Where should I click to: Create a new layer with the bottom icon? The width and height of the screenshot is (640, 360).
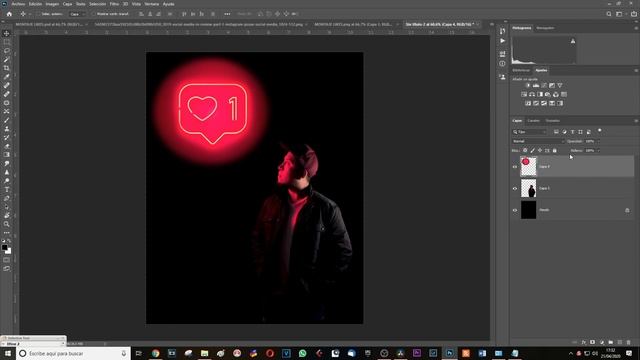pyautogui.click(x=619, y=342)
